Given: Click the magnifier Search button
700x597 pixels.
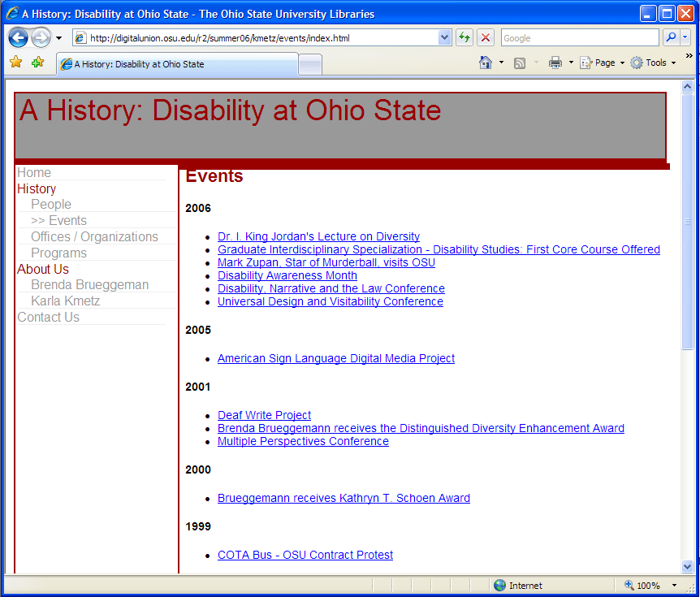Looking at the screenshot, I should pos(671,38).
